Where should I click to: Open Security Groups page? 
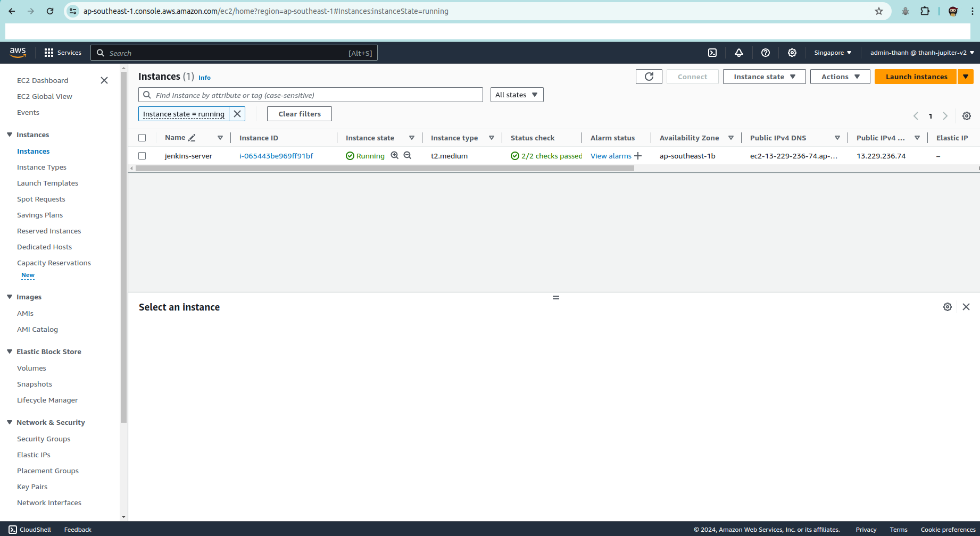point(44,439)
